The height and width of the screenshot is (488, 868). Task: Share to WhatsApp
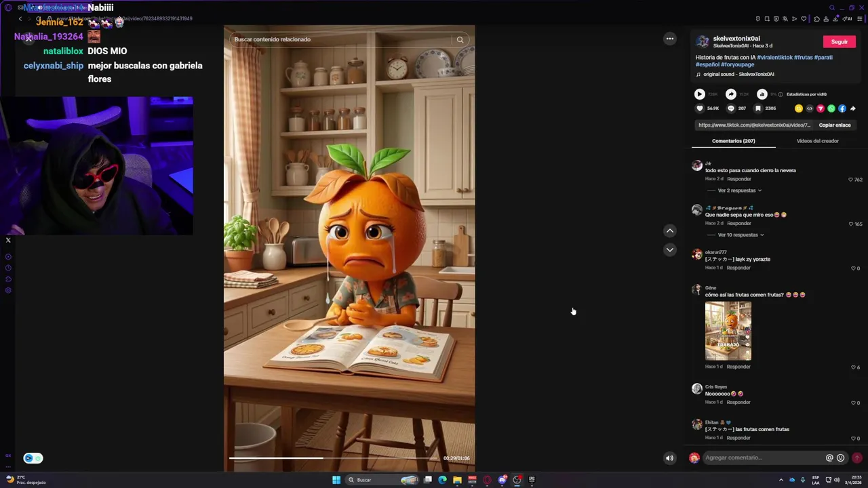coord(831,108)
